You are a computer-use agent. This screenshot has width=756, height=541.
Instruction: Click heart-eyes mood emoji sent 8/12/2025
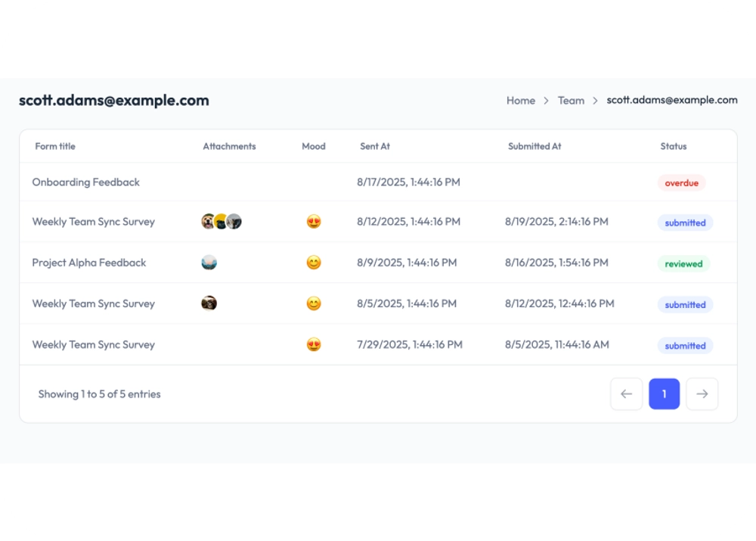pos(314,222)
